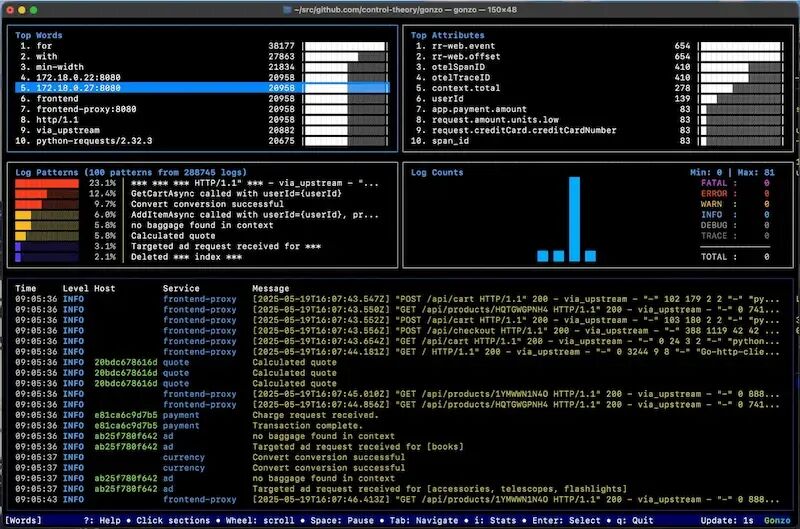This screenshot has height=529, width=800.
Task: Focus the Log Patterns panel header
Action: (x=131, y=172)
